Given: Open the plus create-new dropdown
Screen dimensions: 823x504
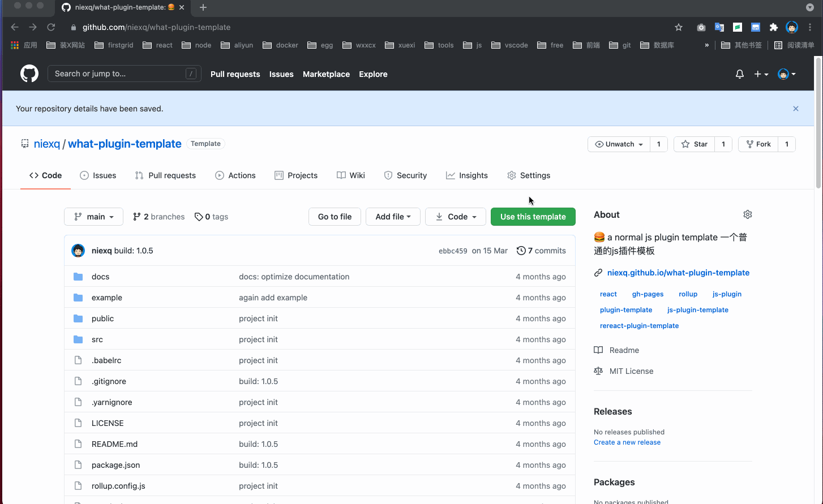Looking at the screenshot, I should point(761,74).
